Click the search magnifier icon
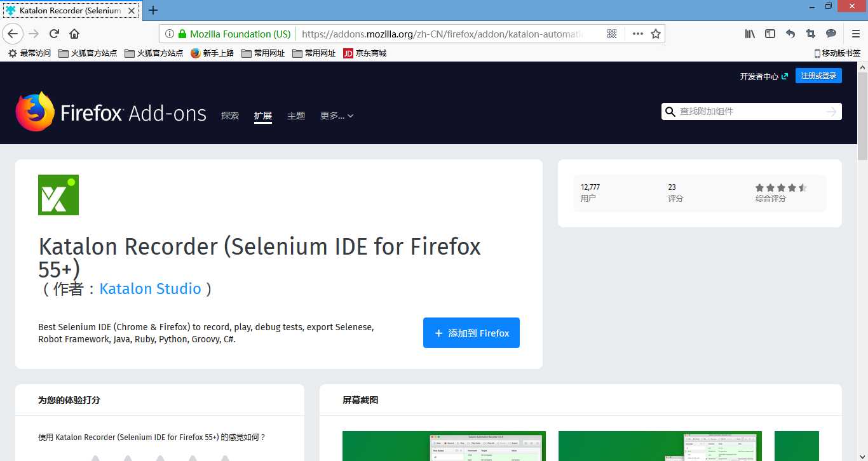 (x=670, y=112)
